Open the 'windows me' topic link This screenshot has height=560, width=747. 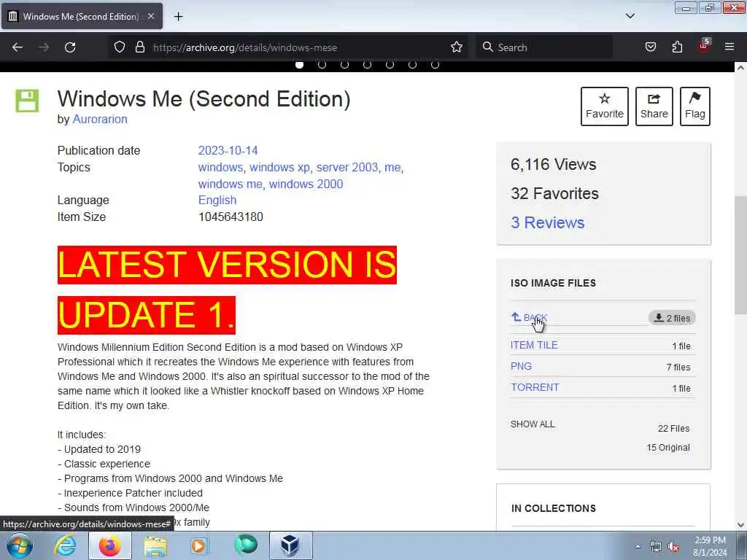230,184
